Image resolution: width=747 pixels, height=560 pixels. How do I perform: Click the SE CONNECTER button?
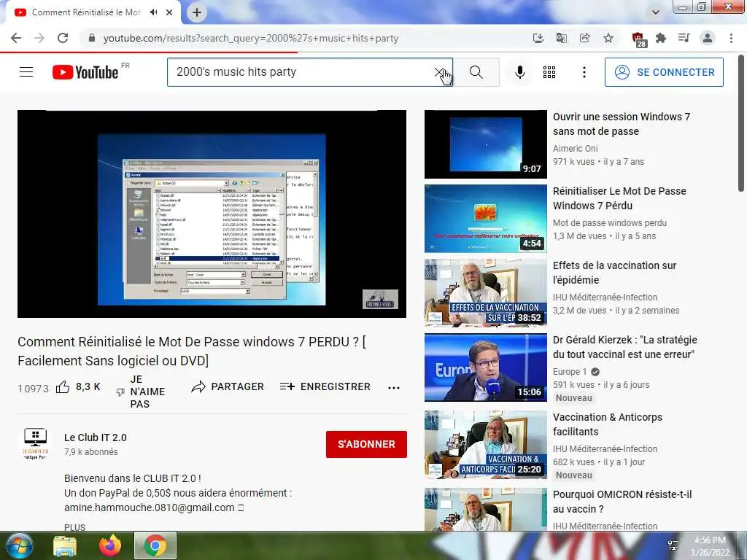pos(664,72)
